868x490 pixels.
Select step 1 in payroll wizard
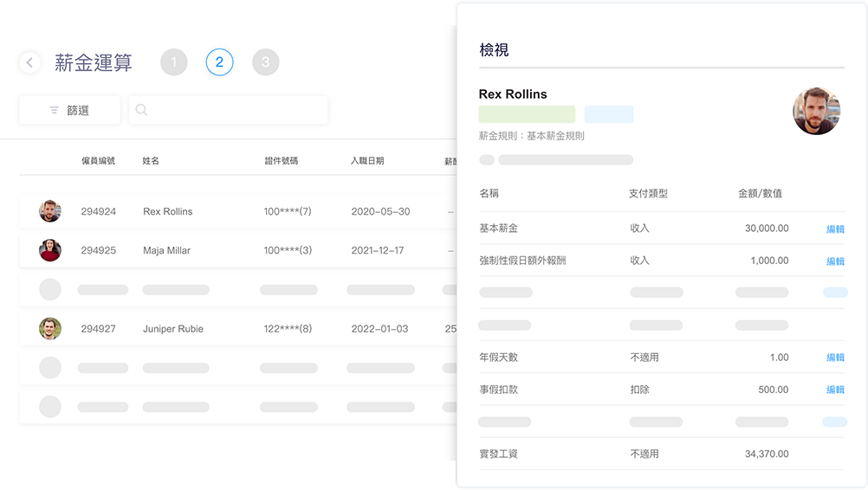pyautogui.click(x=174, y=62)
